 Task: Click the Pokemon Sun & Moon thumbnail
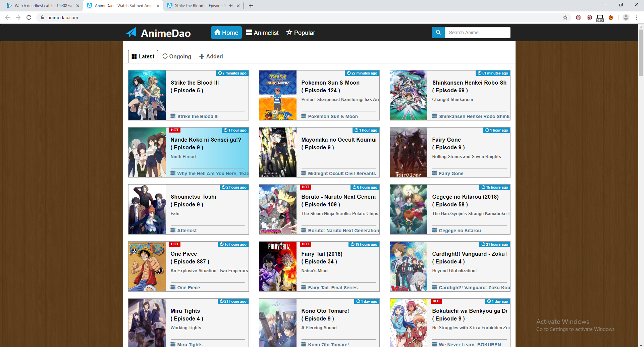pos(278,95)
